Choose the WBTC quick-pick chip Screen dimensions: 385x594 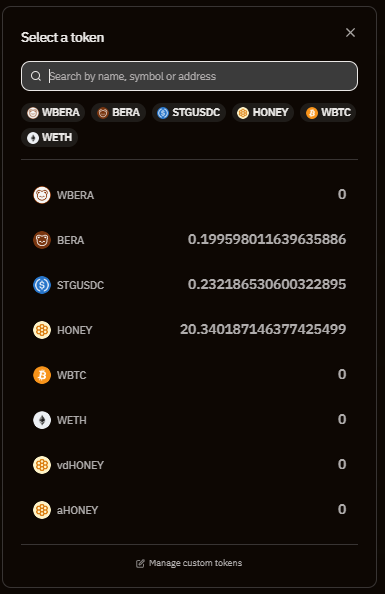[328, 113]
